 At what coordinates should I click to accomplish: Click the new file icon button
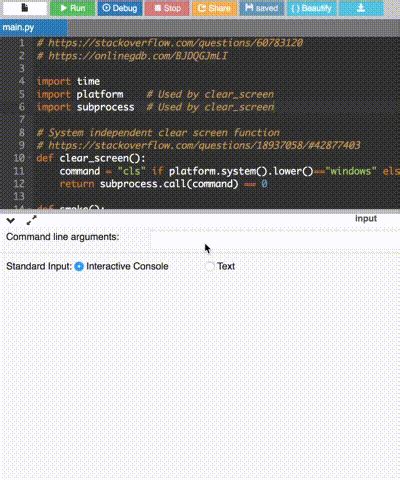[x=24, y=8]
